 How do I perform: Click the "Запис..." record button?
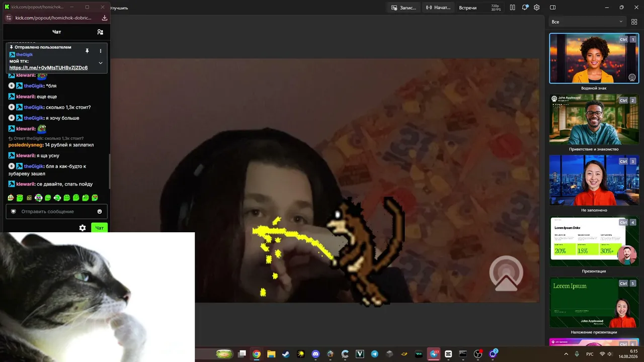pos(404,8)
